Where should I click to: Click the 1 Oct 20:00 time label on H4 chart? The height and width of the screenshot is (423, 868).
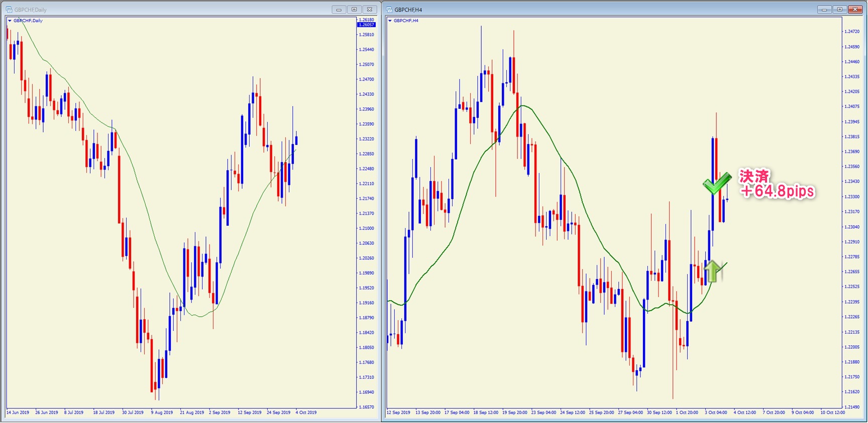point(687,412)
